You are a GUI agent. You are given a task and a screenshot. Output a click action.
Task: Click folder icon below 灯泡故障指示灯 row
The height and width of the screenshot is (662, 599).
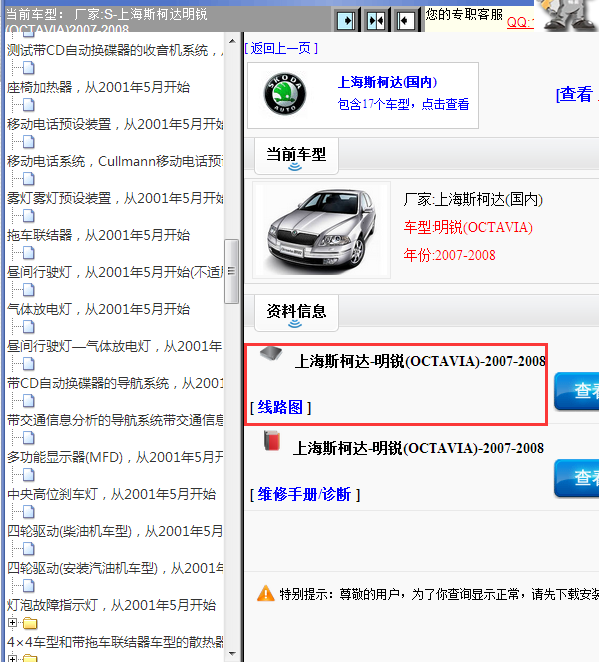click(30, 623)
